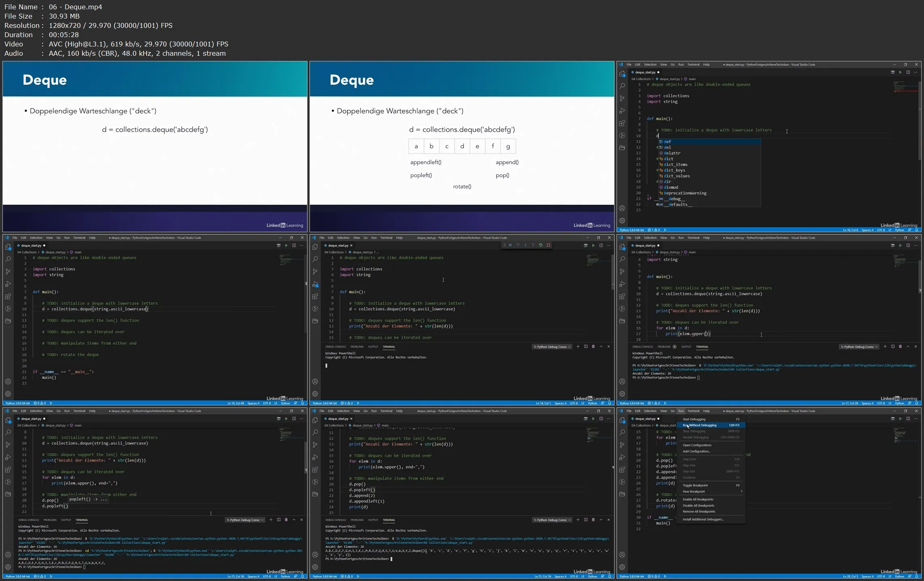Click Step Into in the debug toolbar
This screenshot has height=581, width=924.
[525, 245]
